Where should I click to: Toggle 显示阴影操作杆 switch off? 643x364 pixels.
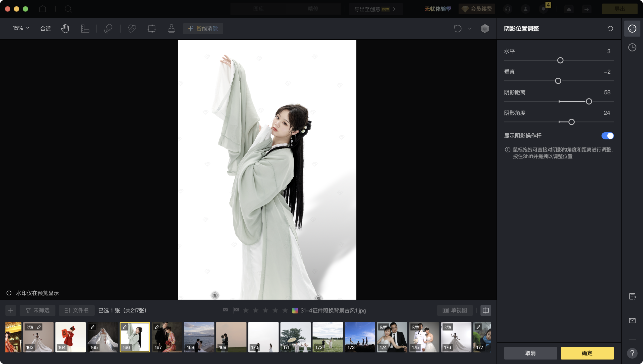pos(607,136)
